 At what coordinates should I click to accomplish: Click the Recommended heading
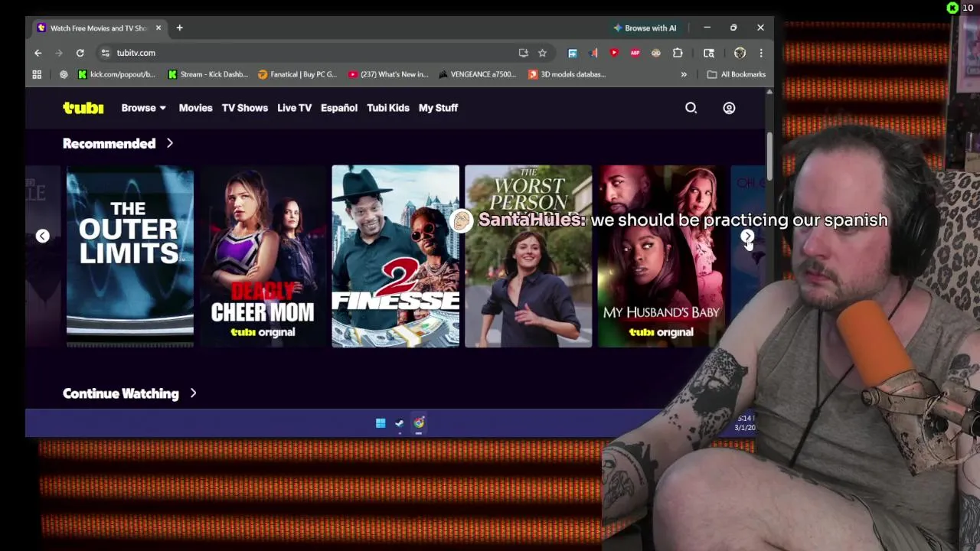click(x=109, y=143)
